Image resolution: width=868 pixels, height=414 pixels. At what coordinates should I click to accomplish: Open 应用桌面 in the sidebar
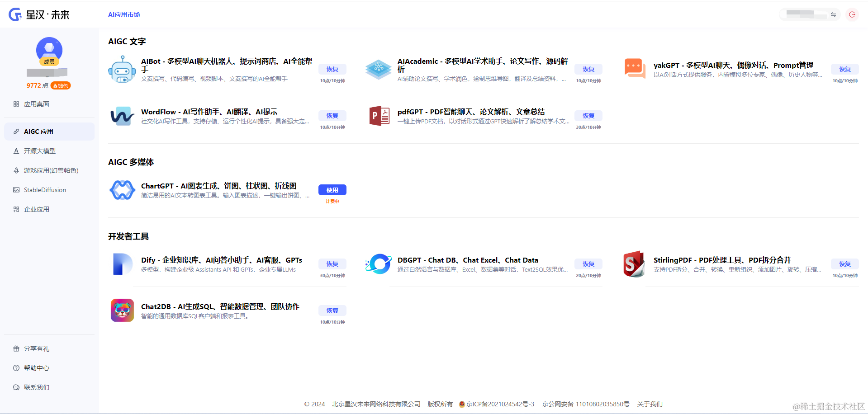pos(49,104)
